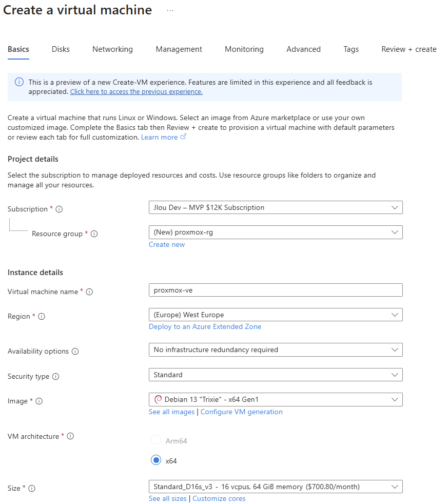Click the Learn more link
The width and height of the screenshot is (448, 504).
[160, 137]
